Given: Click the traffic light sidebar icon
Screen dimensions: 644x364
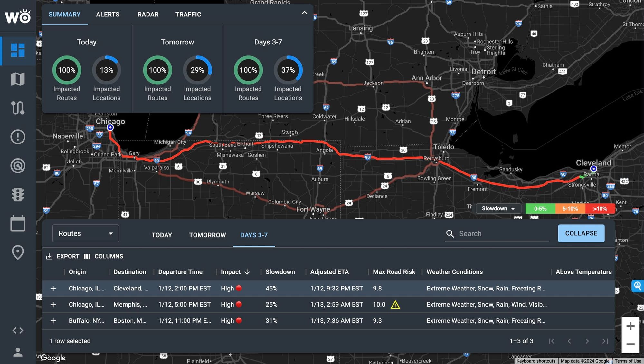Looking at the screenshot, I should click(18, 194).
